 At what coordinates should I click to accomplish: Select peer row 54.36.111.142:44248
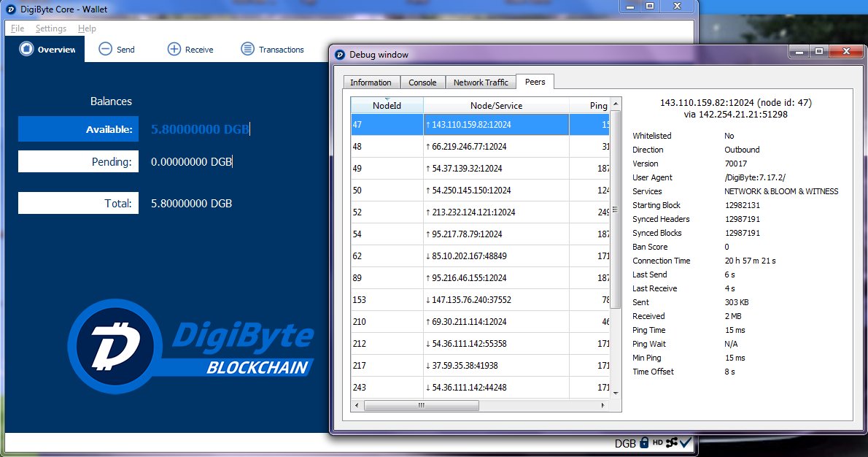(481, 387)
